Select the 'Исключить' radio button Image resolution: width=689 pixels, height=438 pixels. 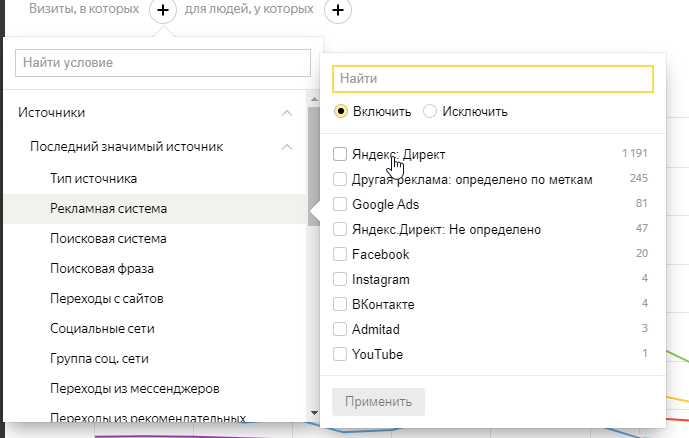[x=430, y=111]
